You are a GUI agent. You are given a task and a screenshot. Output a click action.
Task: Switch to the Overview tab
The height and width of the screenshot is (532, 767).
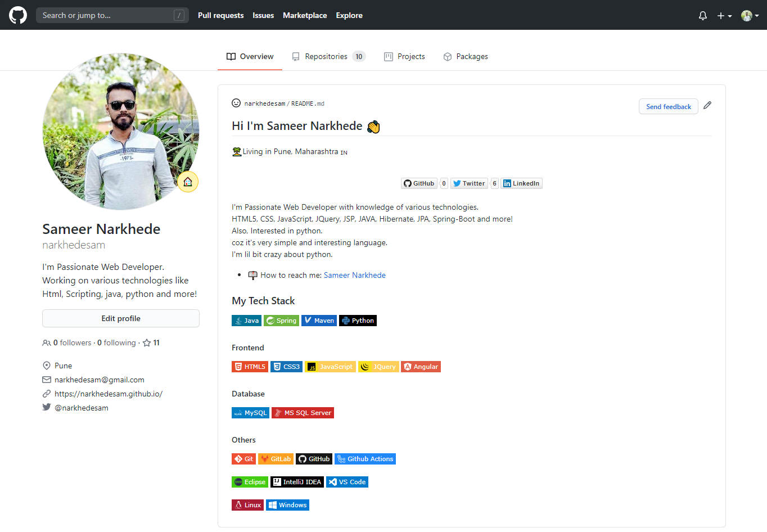[250, 56]
